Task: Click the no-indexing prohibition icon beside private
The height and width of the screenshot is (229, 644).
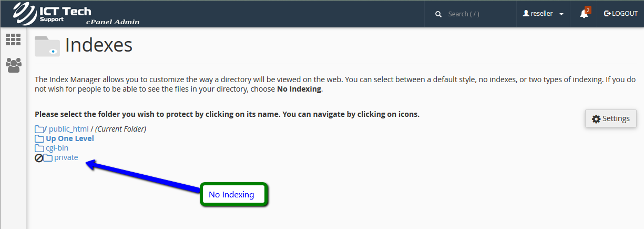Action: [39, 158]
